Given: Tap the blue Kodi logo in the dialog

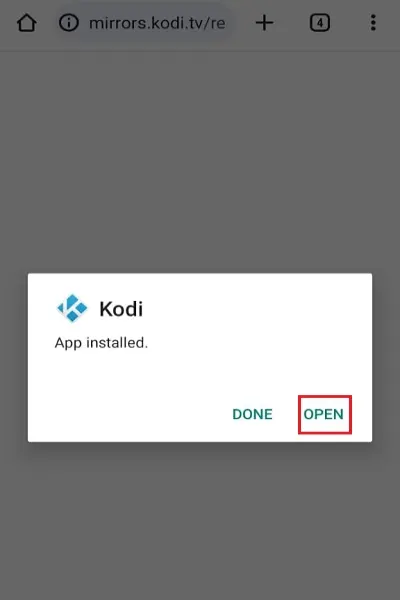Looking at the screenshot, I should [72, 308].
